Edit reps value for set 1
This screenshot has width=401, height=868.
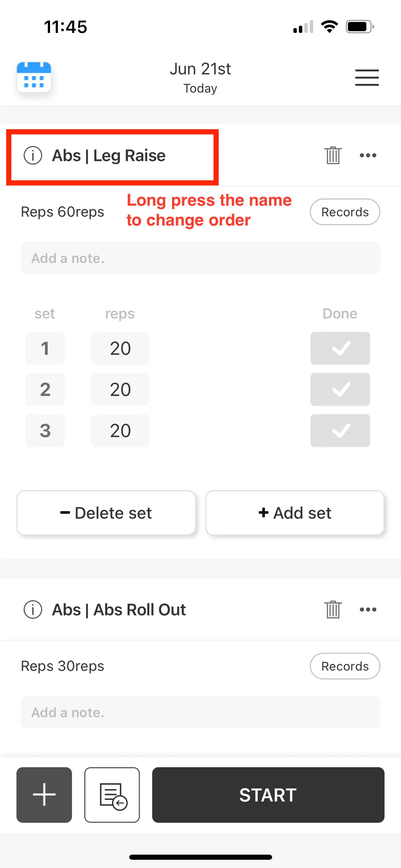coord(120,348)
